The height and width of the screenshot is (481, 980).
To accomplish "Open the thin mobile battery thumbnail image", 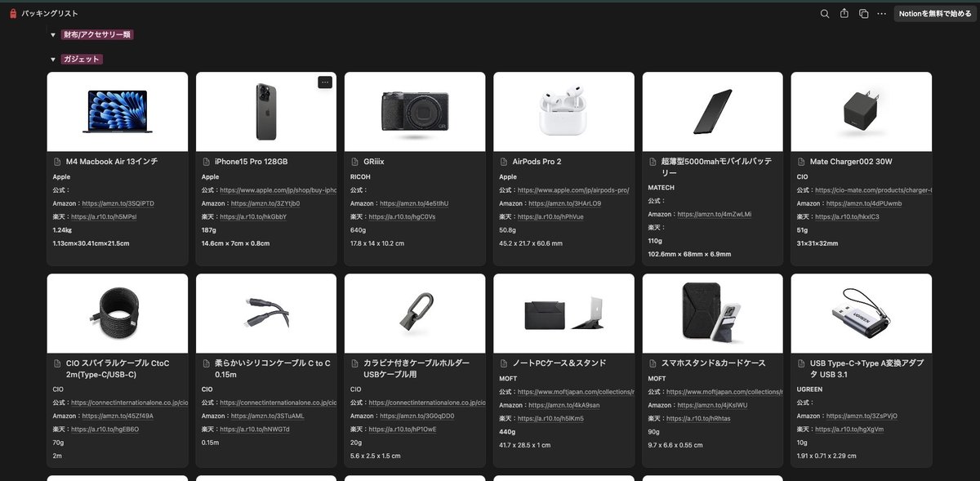I will tap(713, 112).
